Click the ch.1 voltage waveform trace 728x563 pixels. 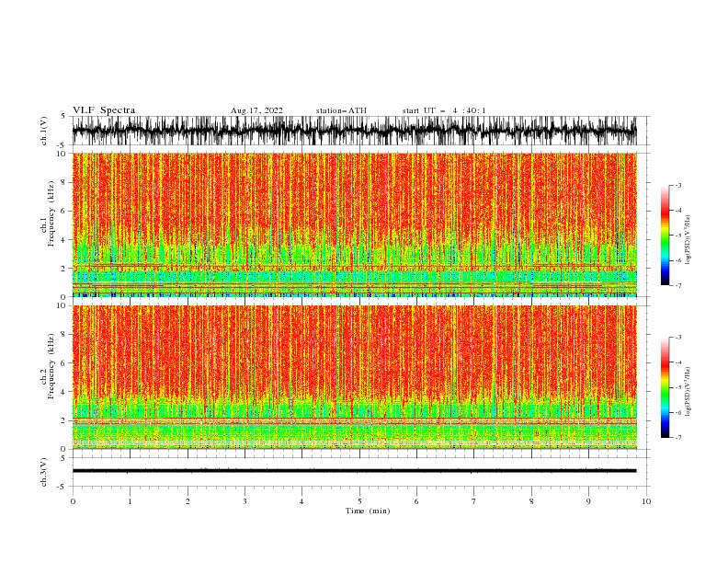point(354,131)
